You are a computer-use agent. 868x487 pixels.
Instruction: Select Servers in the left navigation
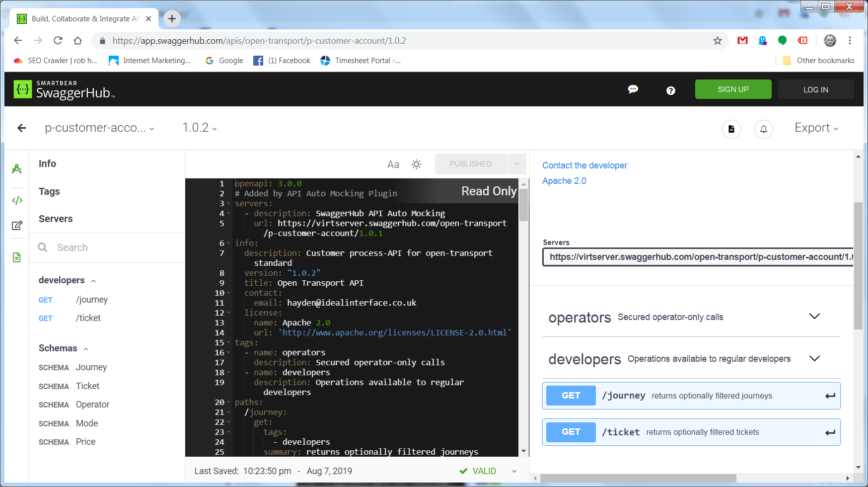tap(56, 219)
